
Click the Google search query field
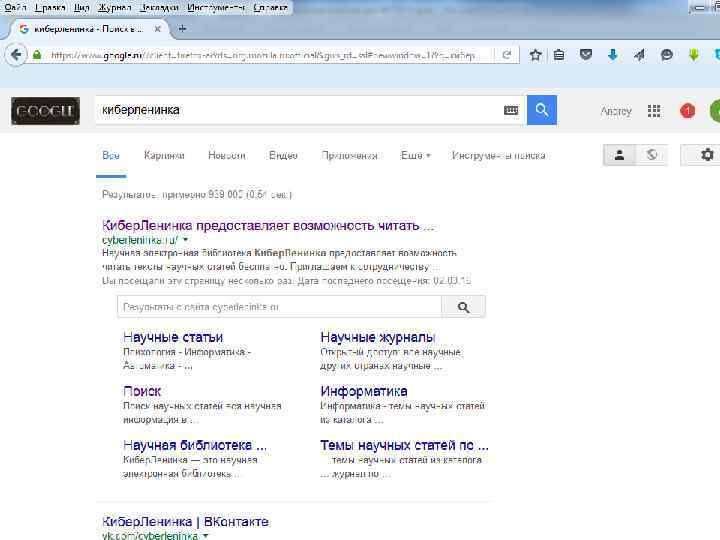(x=298, y=110)
